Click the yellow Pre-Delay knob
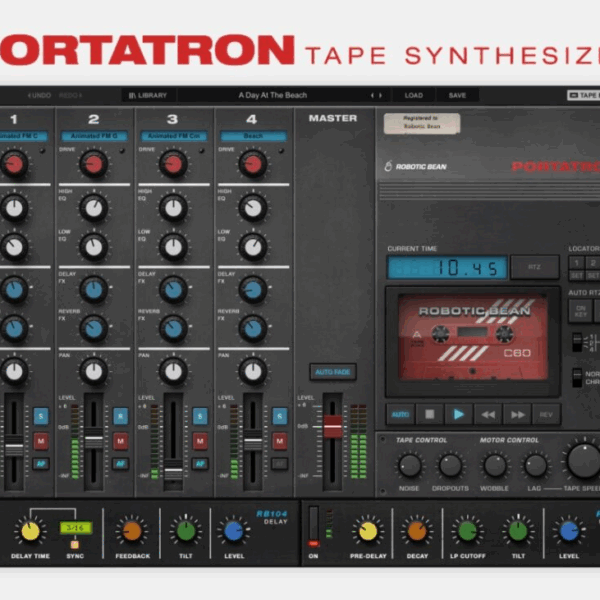This screenshot has height=600, width=600. (x=368, y=531)
